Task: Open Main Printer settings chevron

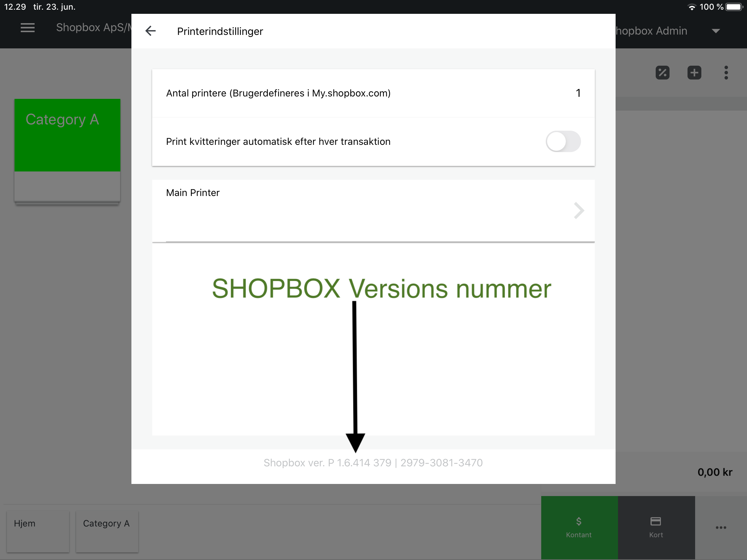Action: pyautogui.click(x=579, y=211)
